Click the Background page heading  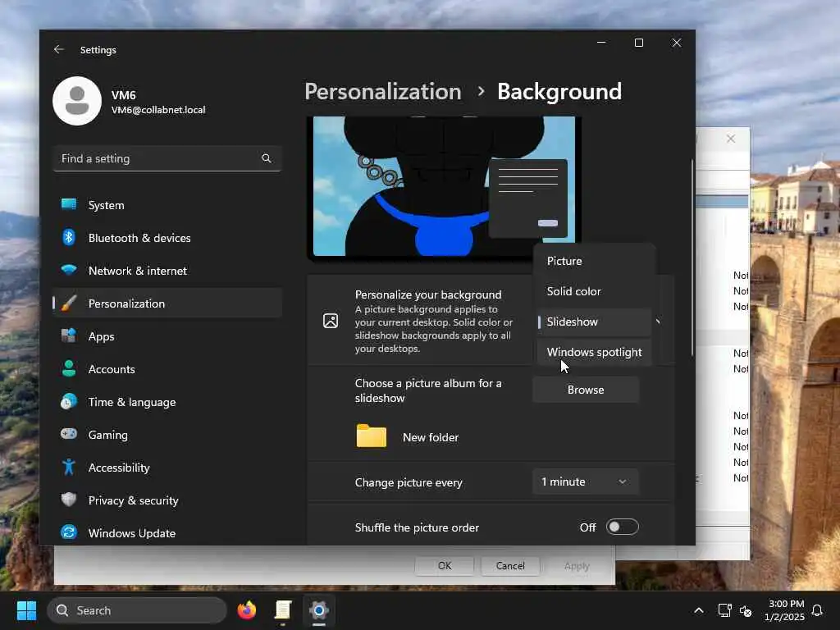coord(559,92)
